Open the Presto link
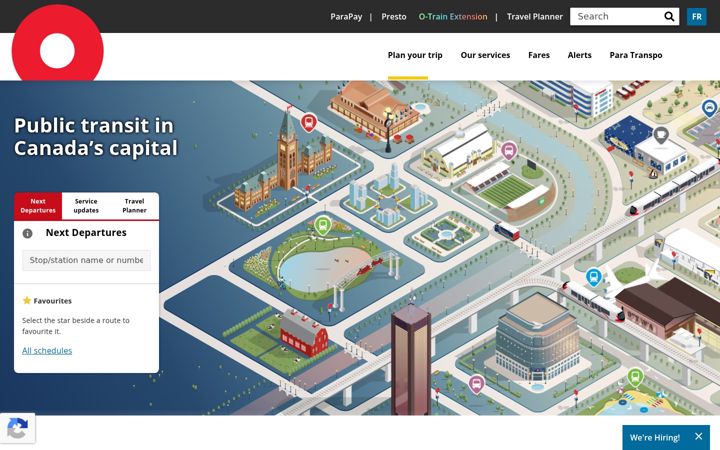The image size is (720, 450). pos(394,17)
